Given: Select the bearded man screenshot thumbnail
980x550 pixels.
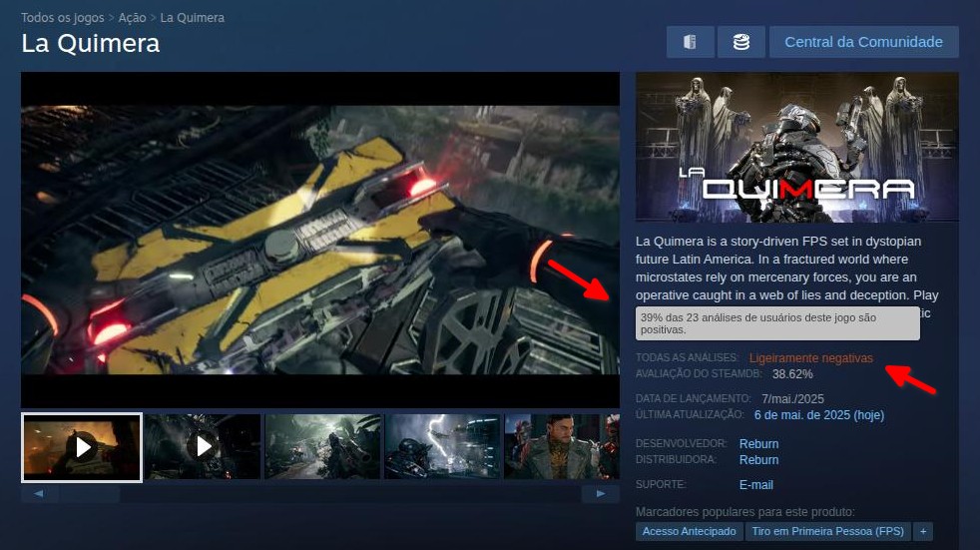Looking at the screenshot, I should [x=562, y=447].
